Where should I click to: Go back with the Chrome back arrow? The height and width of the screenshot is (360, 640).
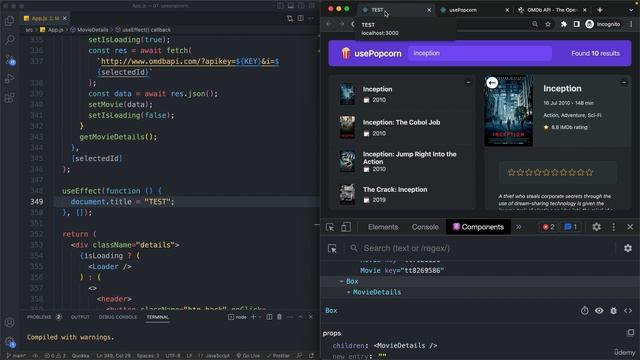pos(329,24)
